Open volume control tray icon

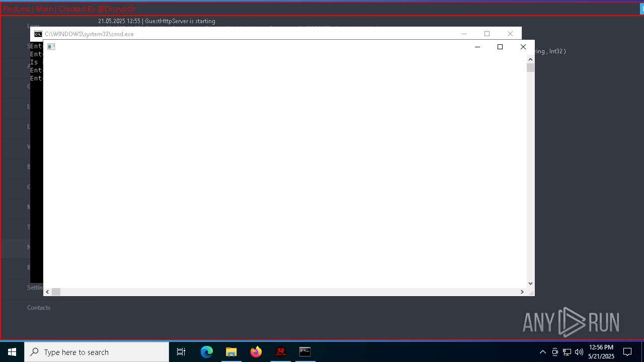579,352
